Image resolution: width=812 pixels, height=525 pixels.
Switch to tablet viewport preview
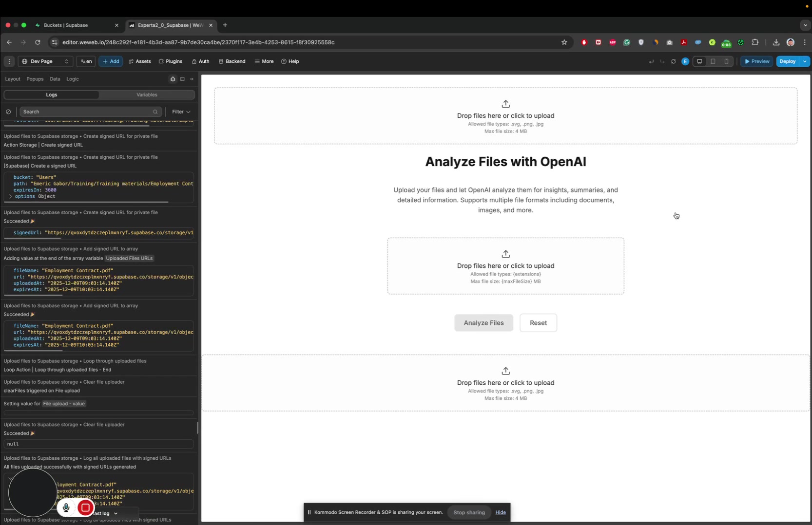point(713,61)
